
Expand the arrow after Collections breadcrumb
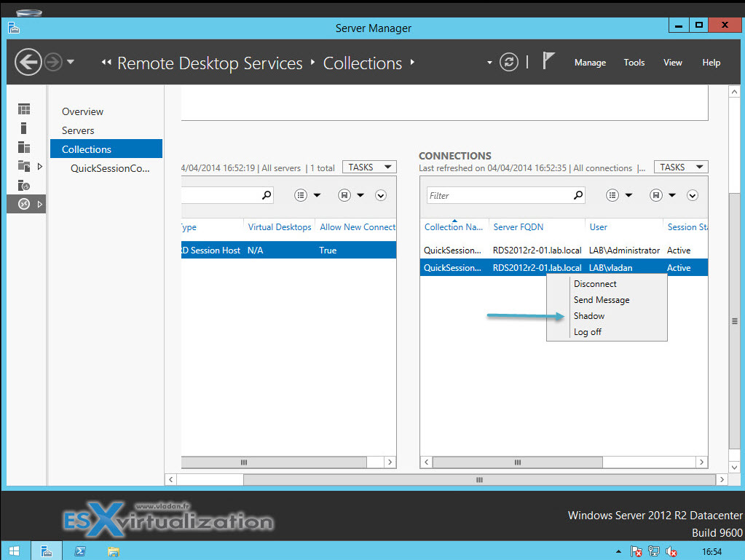[x=412, y=62]
